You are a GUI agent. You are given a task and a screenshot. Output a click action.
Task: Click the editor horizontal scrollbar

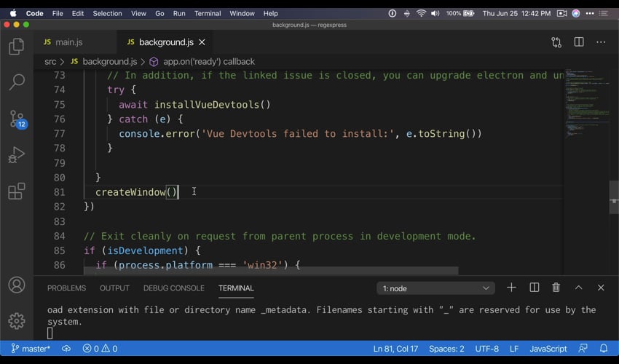pyautogui.click(x=271, y=271)
